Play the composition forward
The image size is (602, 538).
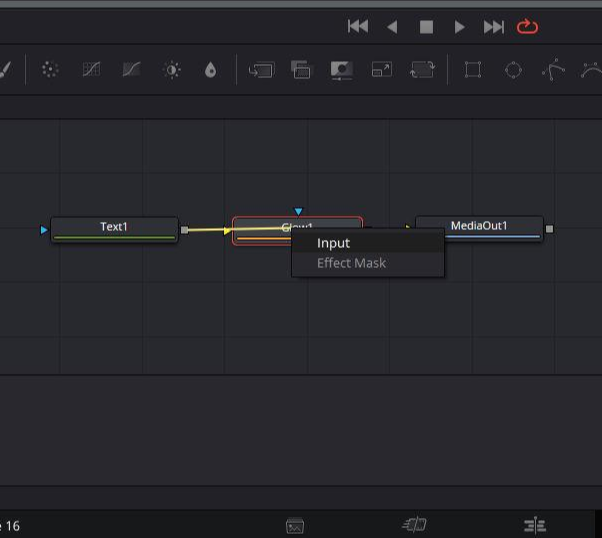coord(460,27)
